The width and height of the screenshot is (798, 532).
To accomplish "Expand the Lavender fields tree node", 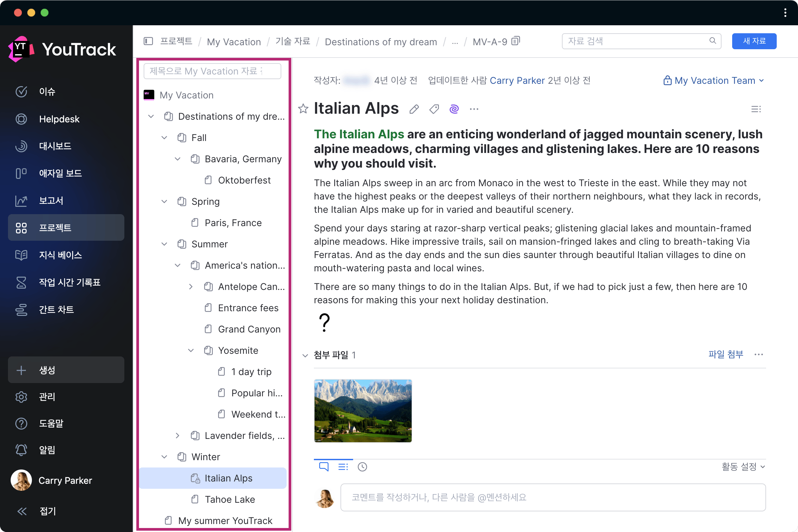I will point(178,436).
